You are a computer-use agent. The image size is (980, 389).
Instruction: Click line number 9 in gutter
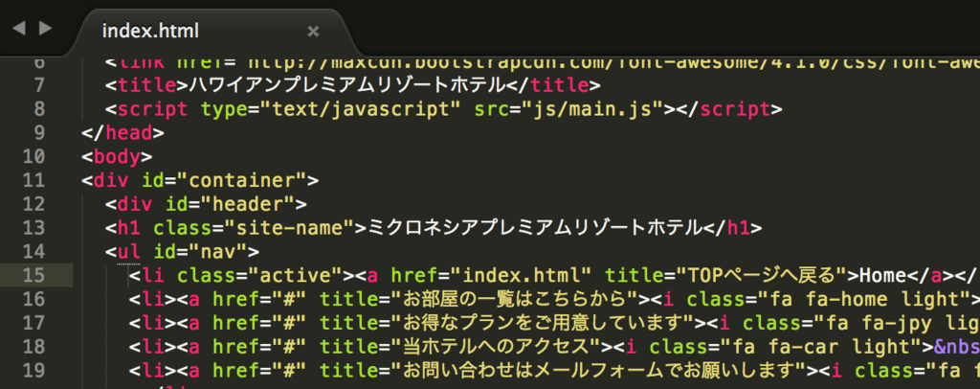38,132
